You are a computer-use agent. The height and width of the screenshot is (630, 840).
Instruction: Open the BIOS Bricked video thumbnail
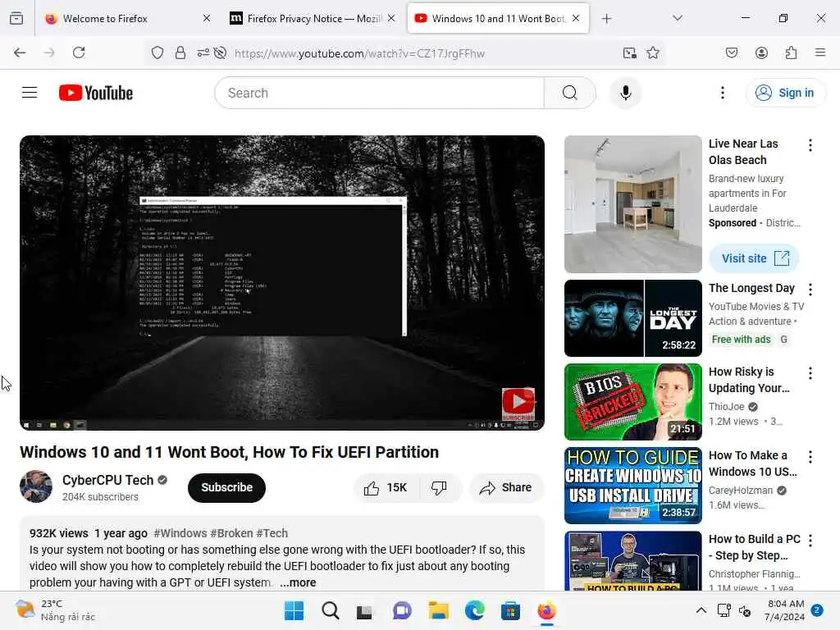click(x=633, y=402)
